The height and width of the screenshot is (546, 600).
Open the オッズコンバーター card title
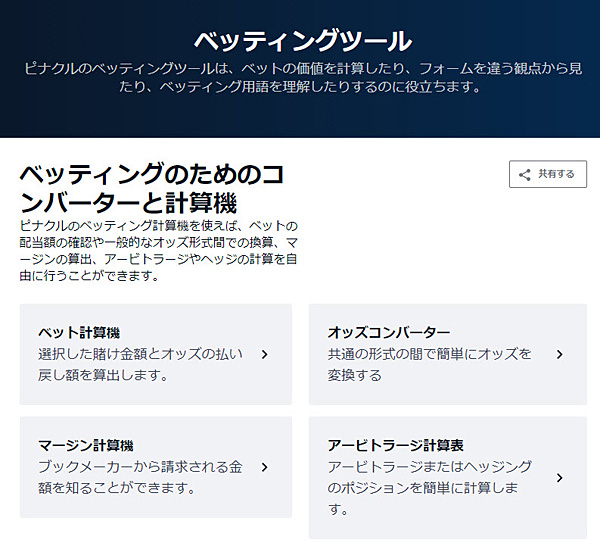coord(389,332)
